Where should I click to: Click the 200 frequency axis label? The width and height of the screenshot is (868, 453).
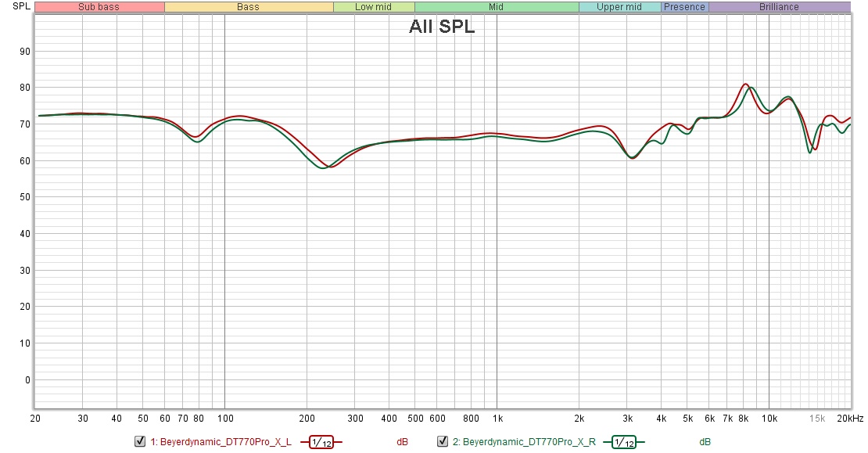(307, 418)
